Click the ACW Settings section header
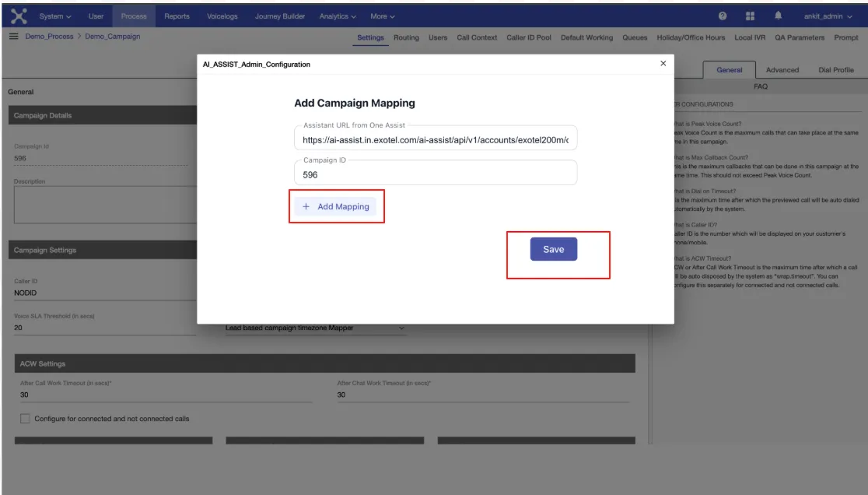The width and height of the screenshot is (868, 495). click(325, 363)
